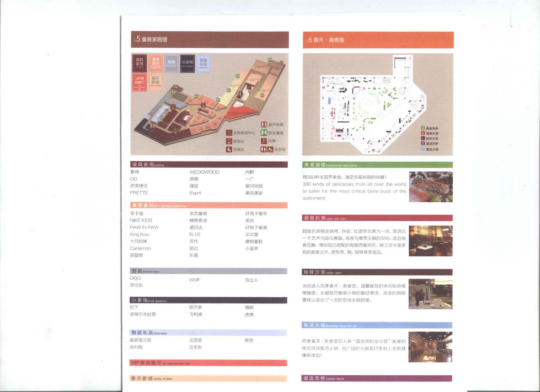The image size is (540, 392).
Task: Click the NIKE KIDS brand name
Action: click(x=141, y=220)
